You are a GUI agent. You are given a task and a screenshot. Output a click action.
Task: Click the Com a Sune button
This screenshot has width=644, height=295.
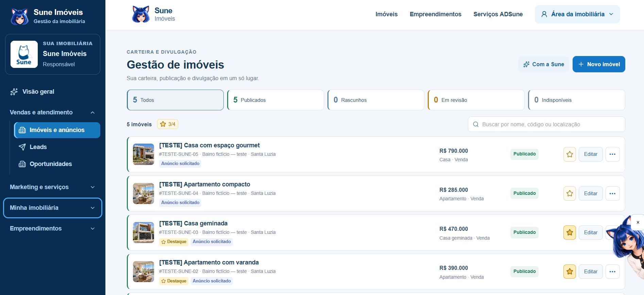click(544, 64)
